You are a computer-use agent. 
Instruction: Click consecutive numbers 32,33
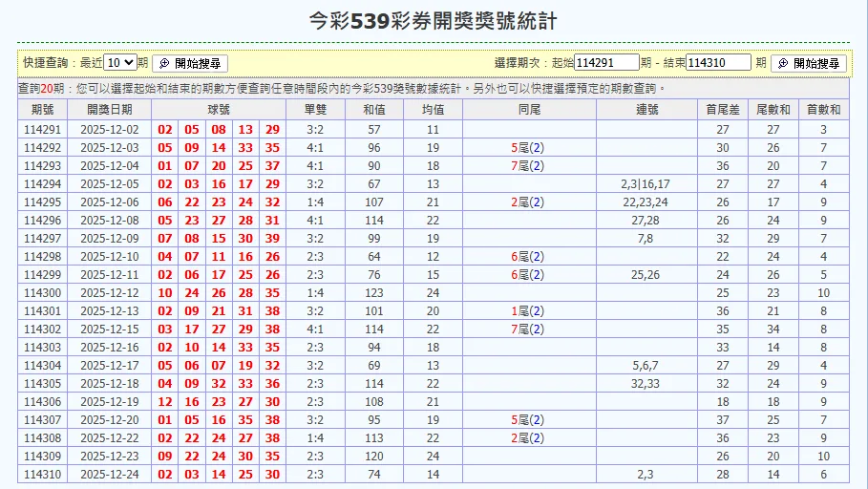coord(646,384)
